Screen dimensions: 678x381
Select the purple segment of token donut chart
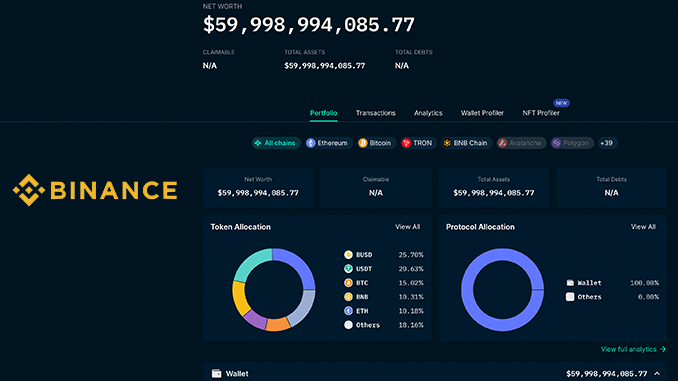tap(255, 320)
